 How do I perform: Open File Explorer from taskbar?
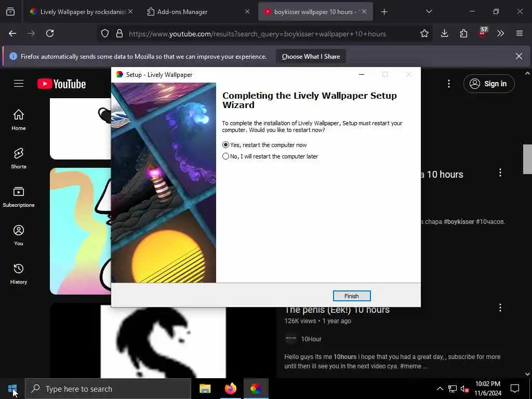click(x=205, y=389)
